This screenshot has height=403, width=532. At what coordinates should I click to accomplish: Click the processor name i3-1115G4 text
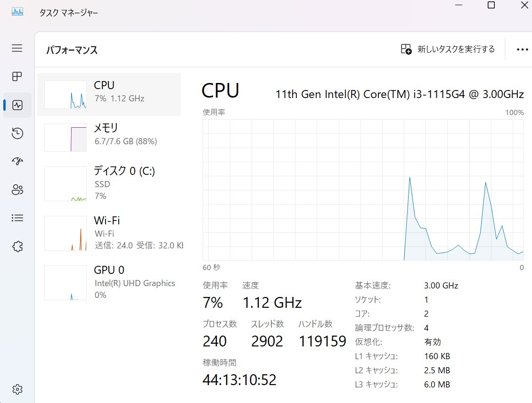click(400, 94)
